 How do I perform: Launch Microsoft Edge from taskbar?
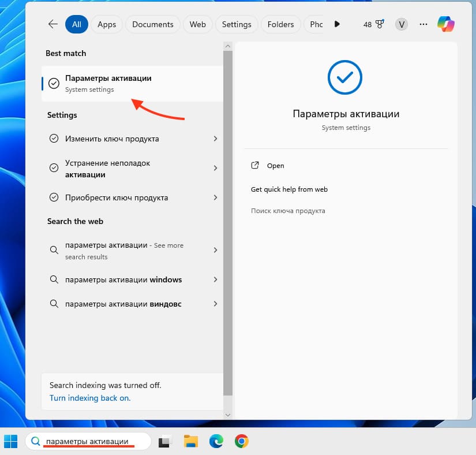pyautogui.click(x=216, y=442)
